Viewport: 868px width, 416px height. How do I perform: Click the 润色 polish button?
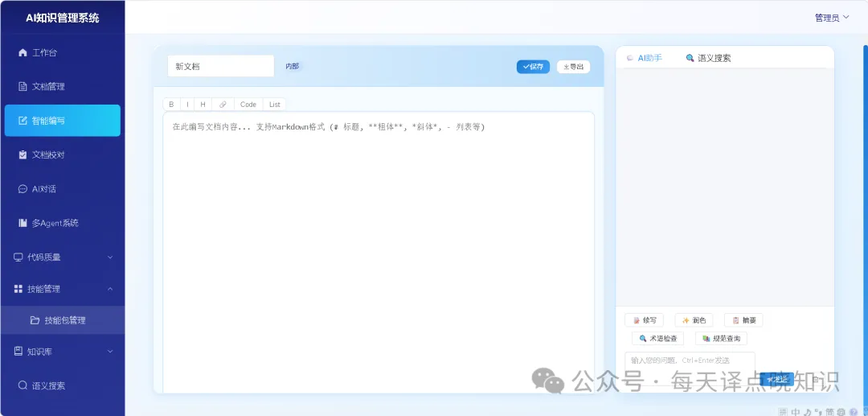pyautogui.click(x=694, y=320)
